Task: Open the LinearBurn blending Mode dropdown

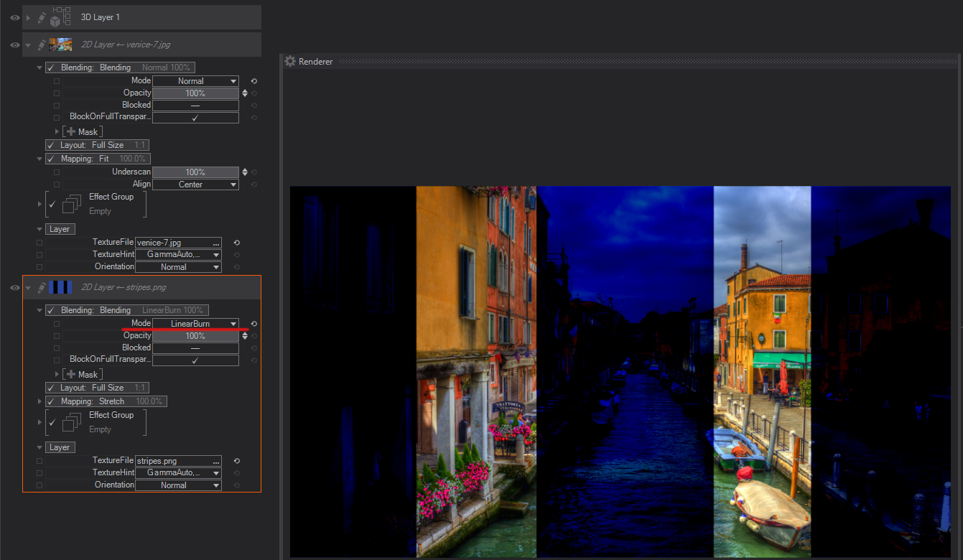Action: click(x=195, y=324)
